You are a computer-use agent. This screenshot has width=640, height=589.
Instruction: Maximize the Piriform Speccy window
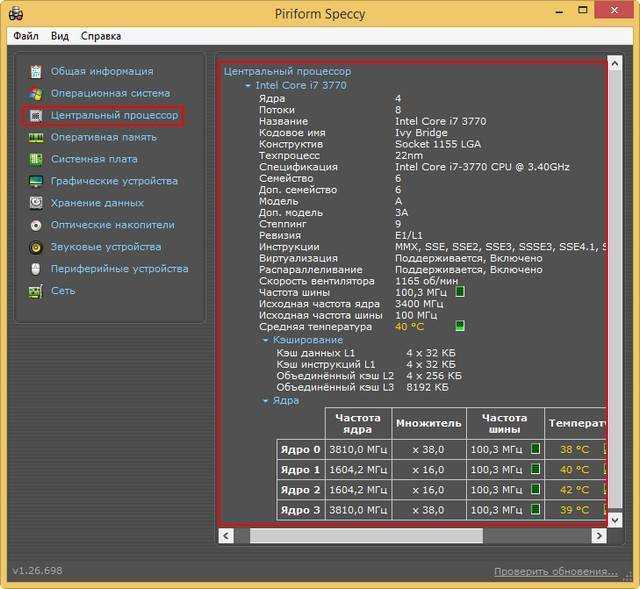[583, 10]
